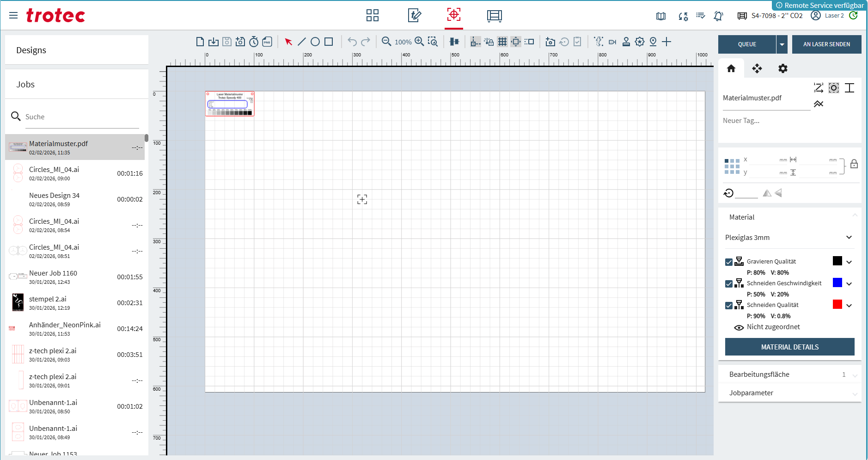Select the line drawing tool
Viewport: 868px width, 460px height.
point(302,42)
